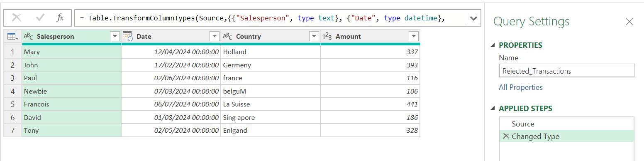Click the Enlgand country cell
The image size is (644, 161).
(x=271, y=131)
